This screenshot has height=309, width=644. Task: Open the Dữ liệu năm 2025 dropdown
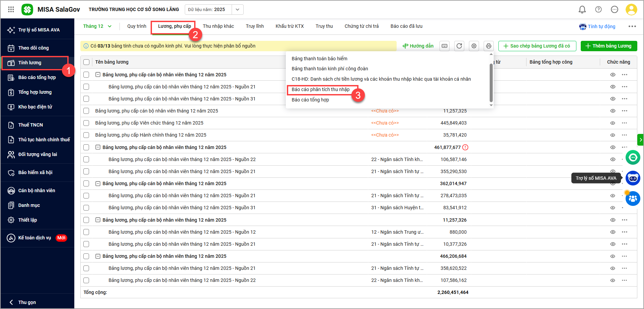tap(237, 9)
